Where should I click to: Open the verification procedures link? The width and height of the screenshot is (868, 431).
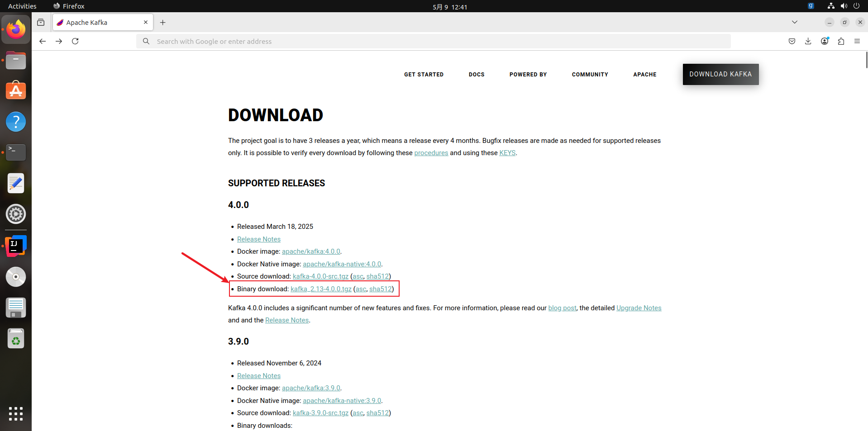tap(431, 153)
